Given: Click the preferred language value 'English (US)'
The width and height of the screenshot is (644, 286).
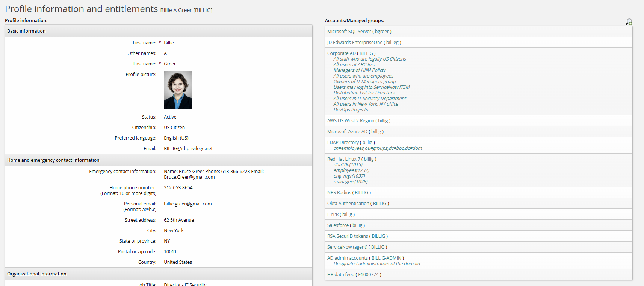Looking at the screenshot, I should [x=176, y=138].
